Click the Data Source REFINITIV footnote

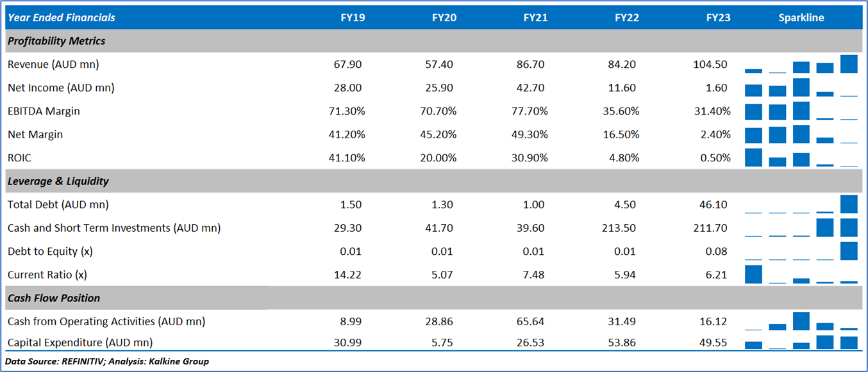107,362
